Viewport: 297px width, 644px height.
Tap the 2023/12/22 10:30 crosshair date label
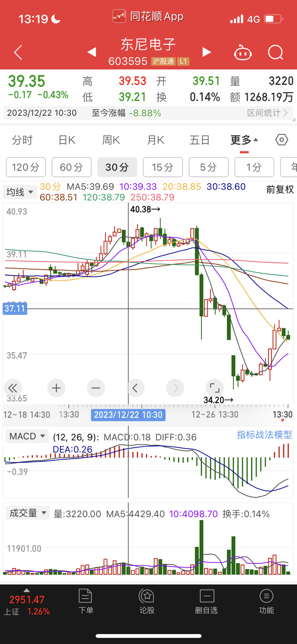[x=128, y=415]
